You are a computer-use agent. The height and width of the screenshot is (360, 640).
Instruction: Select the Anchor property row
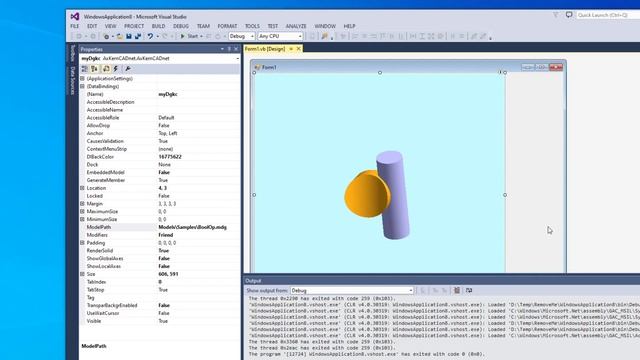click(160, 133)
